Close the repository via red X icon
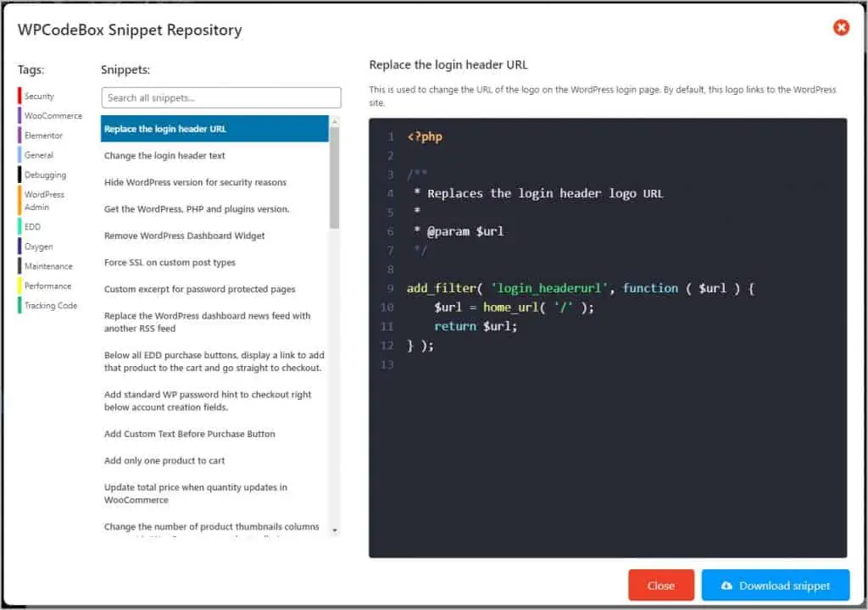 pos(841,27)
